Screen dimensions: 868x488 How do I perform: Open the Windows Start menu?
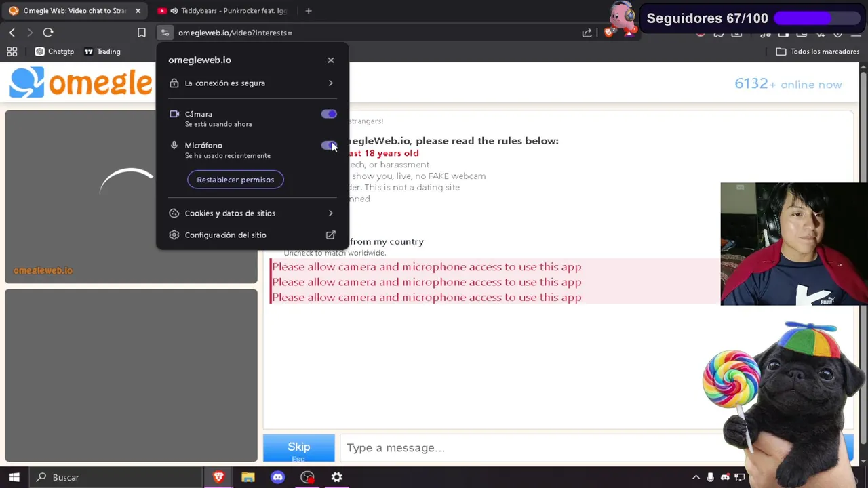pyautogui.click(x=14, y=477)
